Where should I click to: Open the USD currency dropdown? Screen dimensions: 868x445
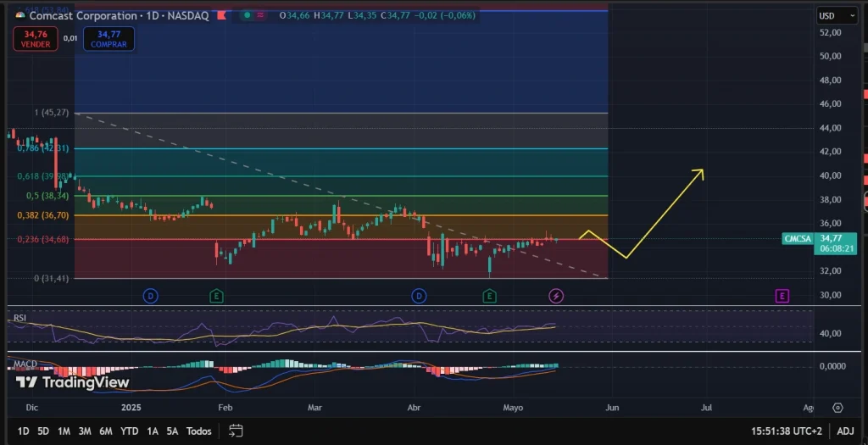coord(837,16)
